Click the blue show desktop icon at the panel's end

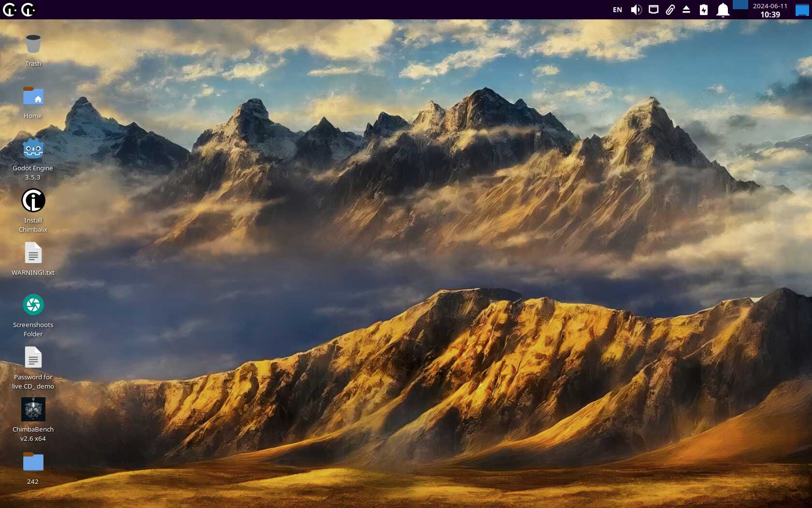(802, 10)
